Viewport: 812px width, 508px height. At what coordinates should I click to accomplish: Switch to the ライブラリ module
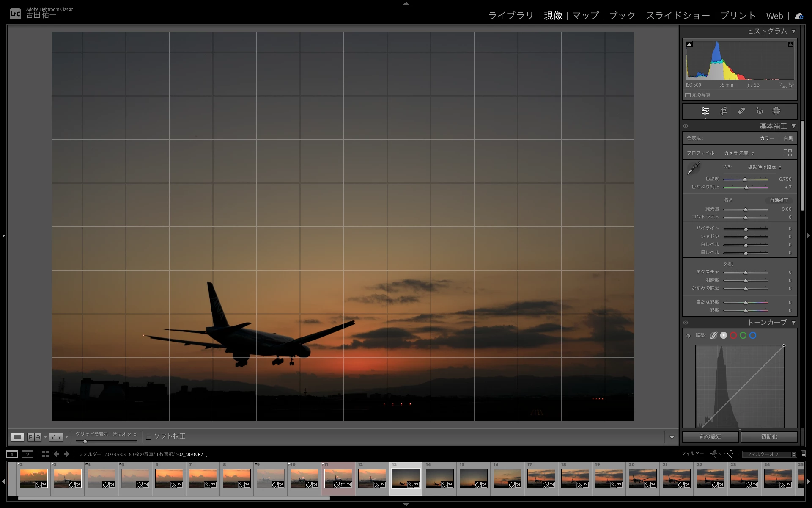point(511,16)
